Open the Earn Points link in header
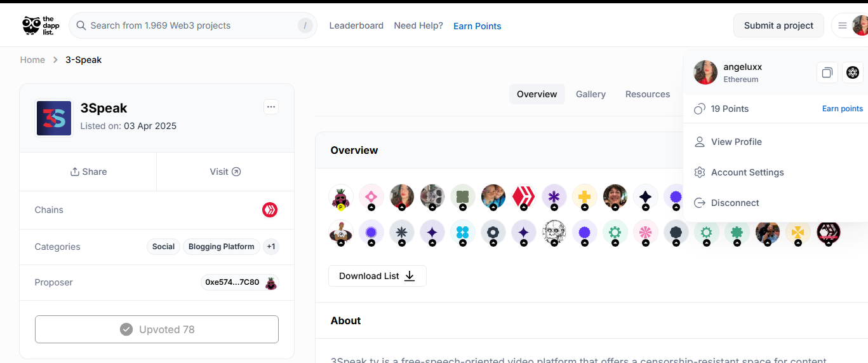The width and height of the screenshot is (868, 363). (x=477, y=26)
